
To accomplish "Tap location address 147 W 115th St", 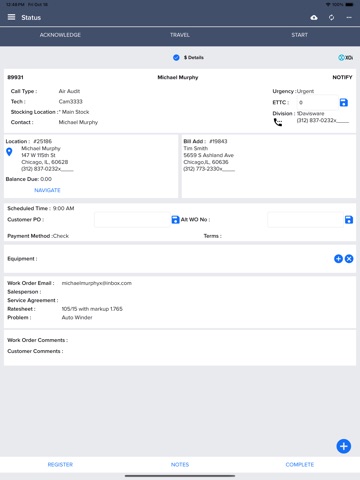I will (x=38, y=155).
